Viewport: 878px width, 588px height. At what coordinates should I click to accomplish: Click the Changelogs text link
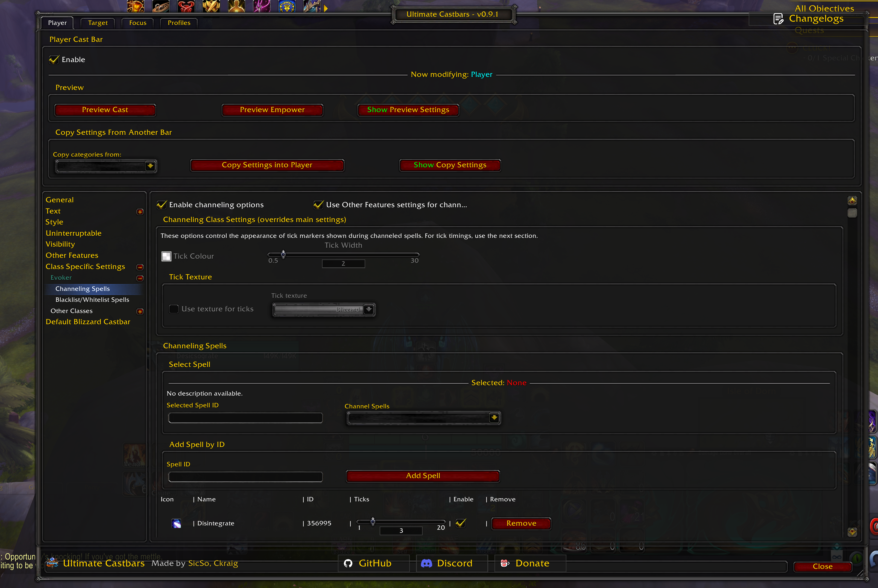pos(816,19)
